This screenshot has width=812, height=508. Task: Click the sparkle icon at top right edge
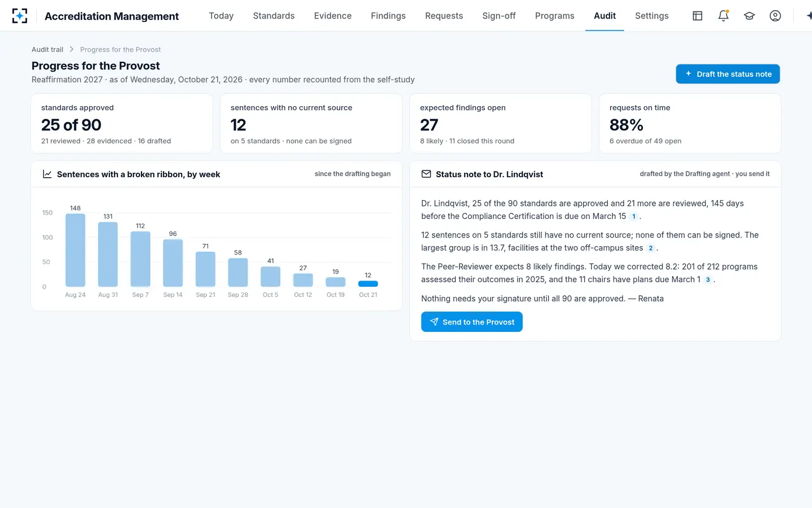[809, 16]
